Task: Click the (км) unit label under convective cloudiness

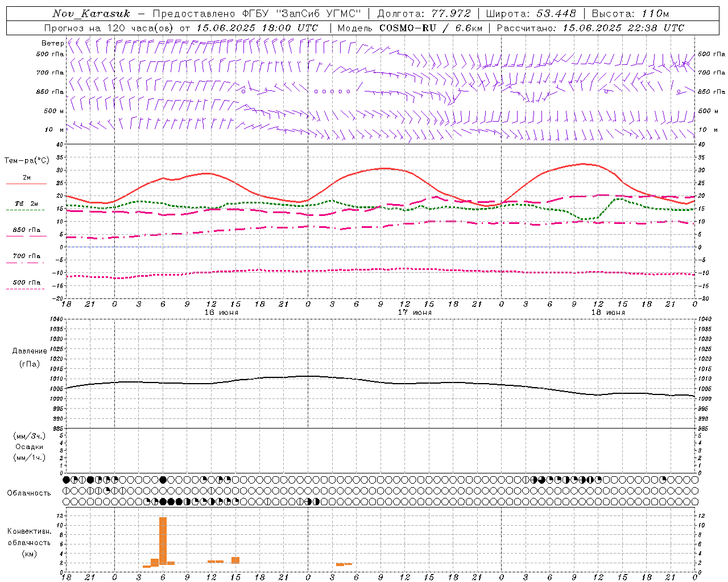Action: [x=29, y=554]
